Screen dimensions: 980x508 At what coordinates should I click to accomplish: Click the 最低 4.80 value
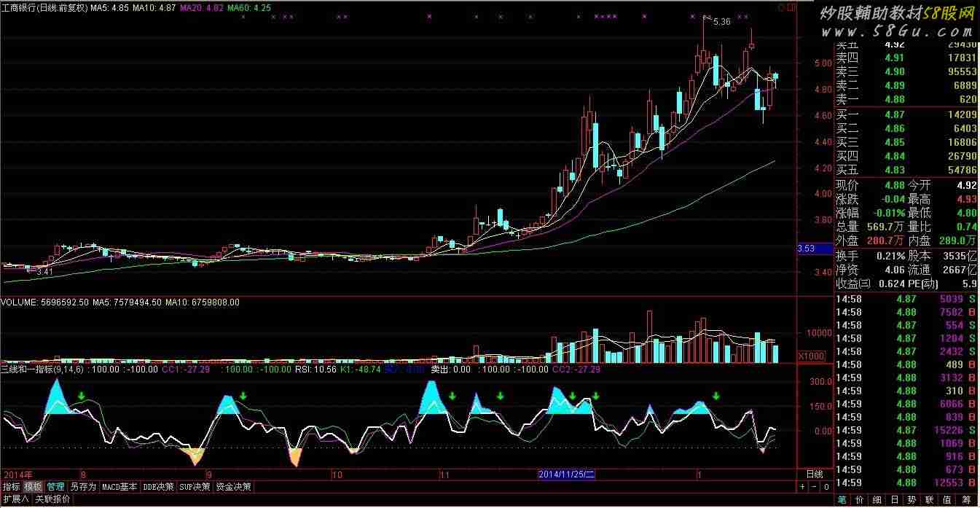point(965,213)
